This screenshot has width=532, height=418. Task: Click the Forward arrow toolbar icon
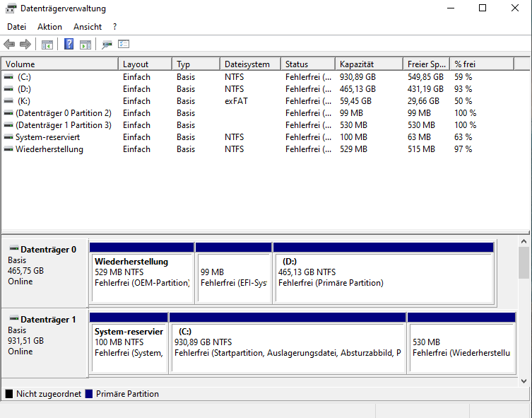[x=25, y=44]
